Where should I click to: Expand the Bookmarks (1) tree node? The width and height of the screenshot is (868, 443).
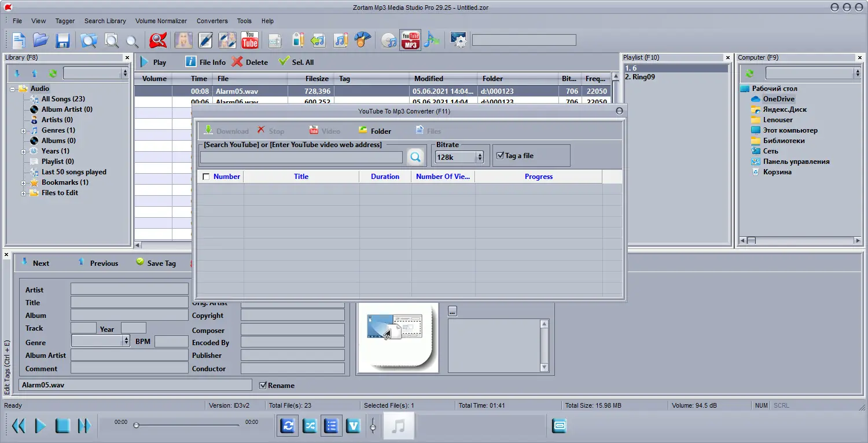tap(24, 182)
